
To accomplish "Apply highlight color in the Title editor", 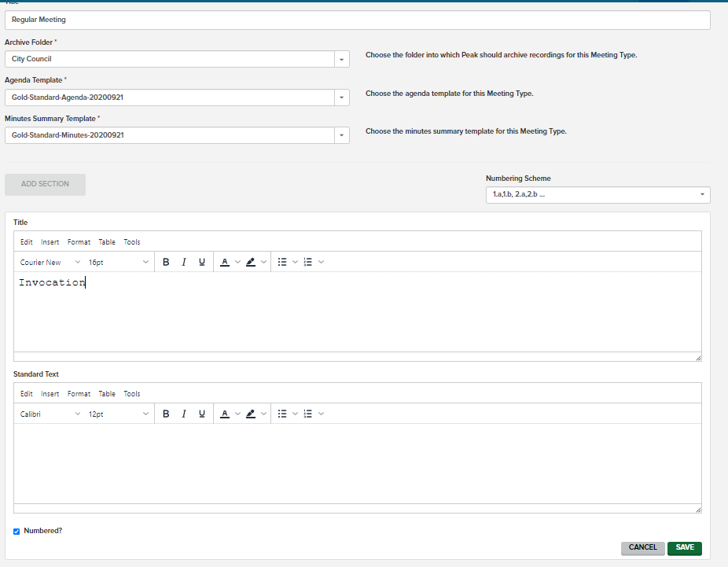I will 251,262.
